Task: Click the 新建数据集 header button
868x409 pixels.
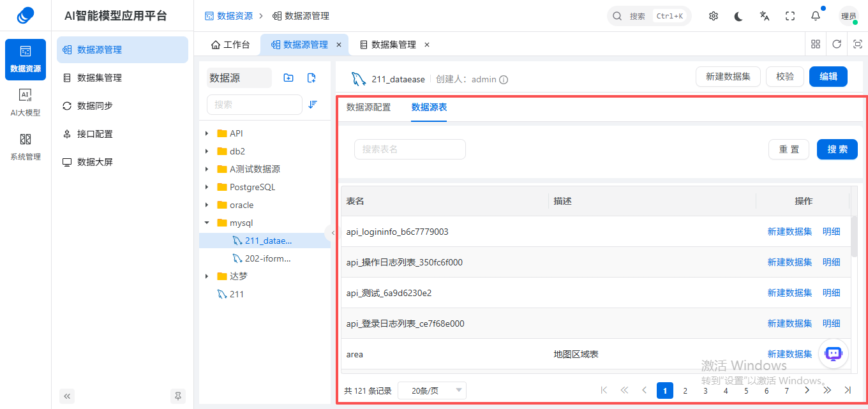Action: [x=728, y=77]
